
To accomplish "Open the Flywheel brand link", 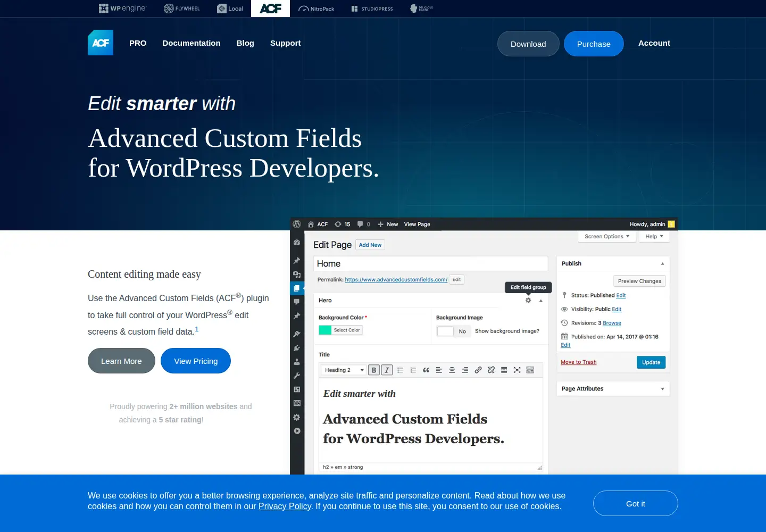I will coord(182,9).
